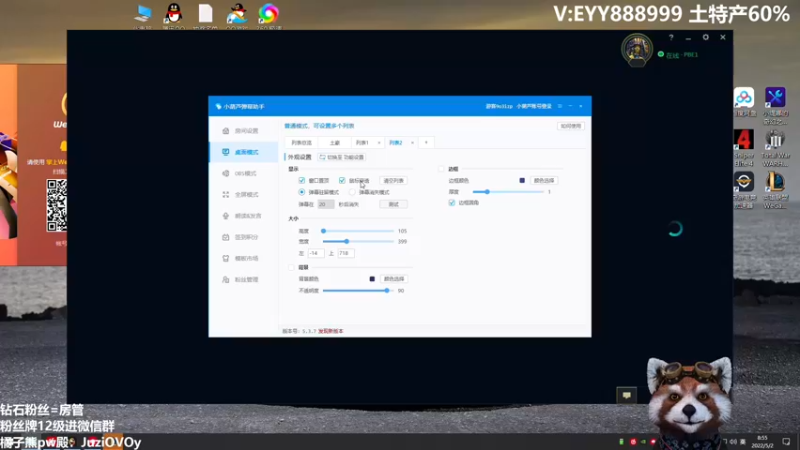
Task: Open the QQ游戏 desktop icon
Action: pyautogui.click(x=237, y=14)
